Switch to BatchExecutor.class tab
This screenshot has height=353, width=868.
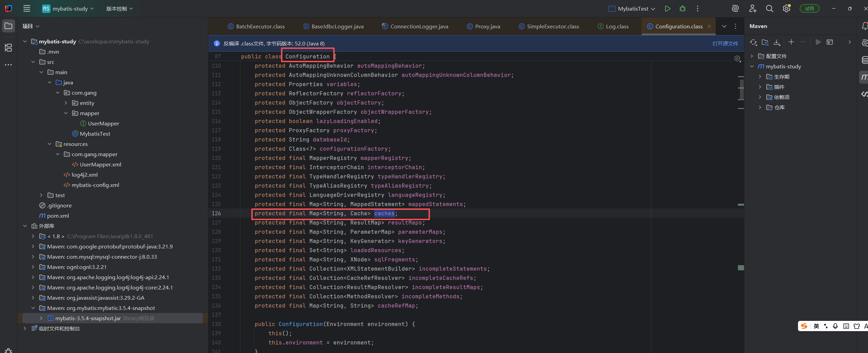point(256,26)
